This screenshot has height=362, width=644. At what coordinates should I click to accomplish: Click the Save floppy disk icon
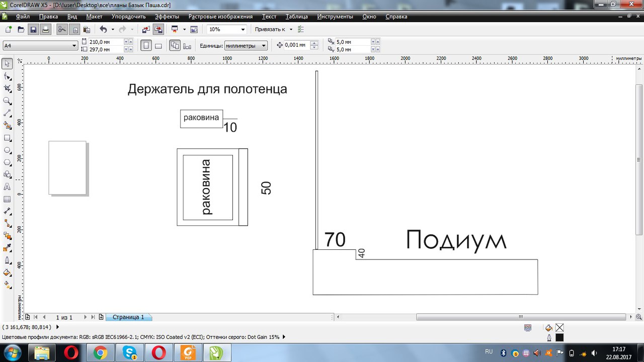[33, 30]
